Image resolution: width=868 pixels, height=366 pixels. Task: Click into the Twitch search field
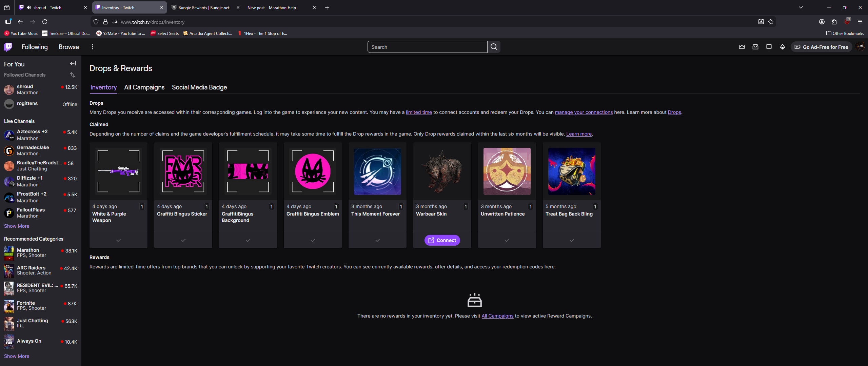(427, 47)
